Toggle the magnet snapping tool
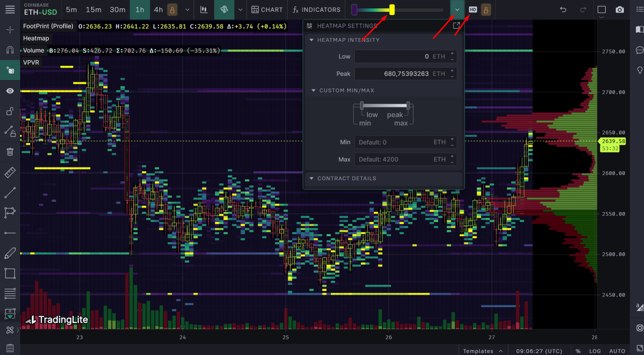Viewport: 644px width, 355px height. [10, 50]
